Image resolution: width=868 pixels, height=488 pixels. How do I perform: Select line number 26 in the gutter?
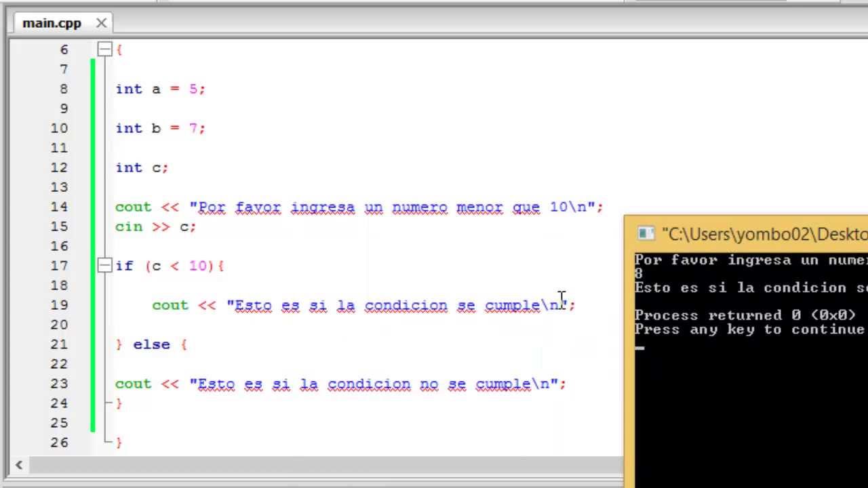59,443
